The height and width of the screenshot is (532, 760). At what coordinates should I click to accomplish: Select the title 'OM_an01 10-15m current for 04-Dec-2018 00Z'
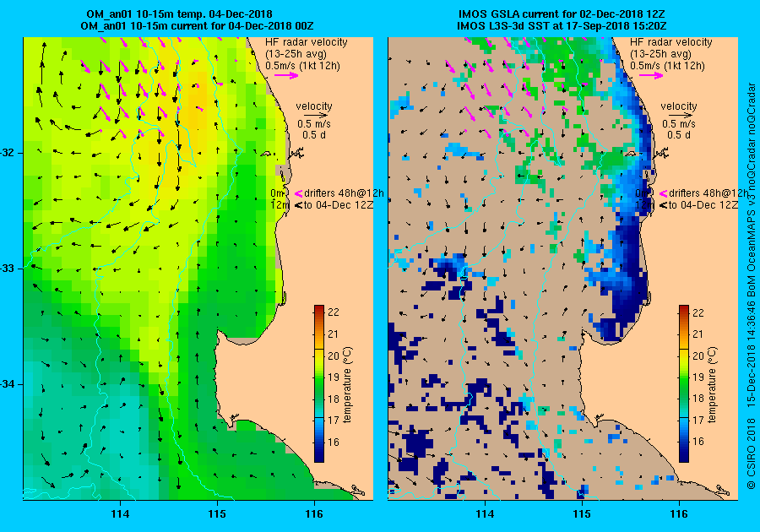click(198, 25)
